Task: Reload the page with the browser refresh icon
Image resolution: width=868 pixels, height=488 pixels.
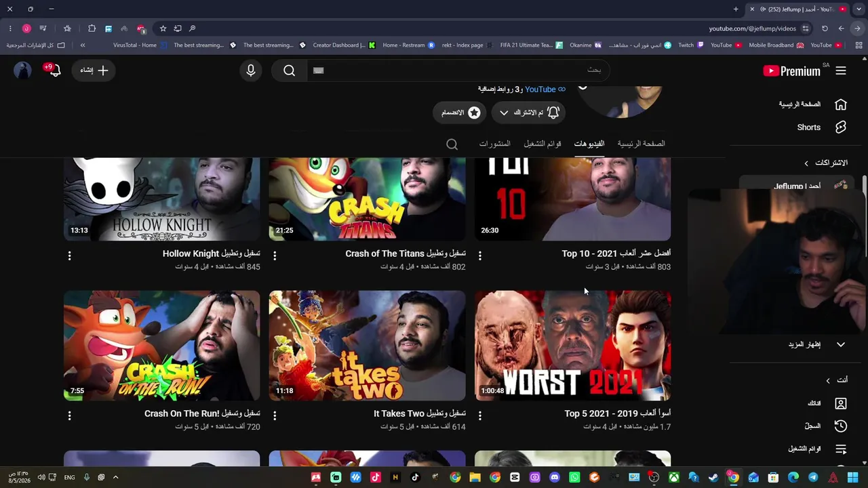Action: [x=825, y=28]
